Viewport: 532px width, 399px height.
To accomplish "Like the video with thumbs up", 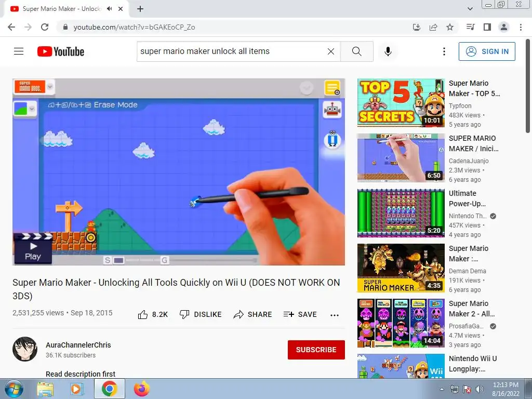I will coord(153,314).
